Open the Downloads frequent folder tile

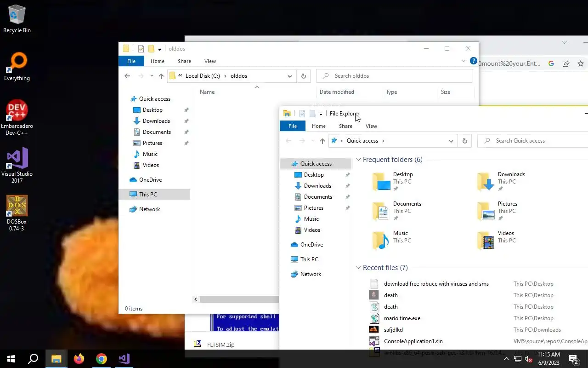[x=501, y=182]
